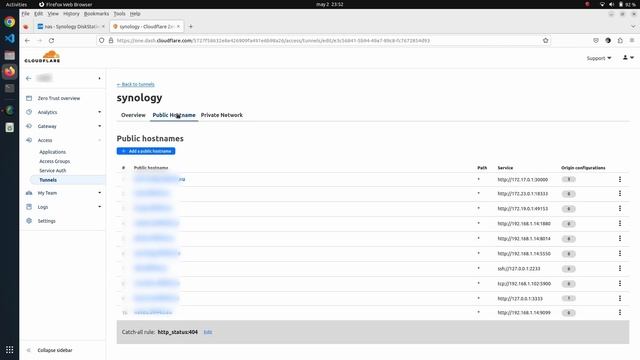Image resolution: width=640 pixels, height=360 pixels.
Task: Open row menu for http://192.168.1.14:9099
Action: pyautogui.click(x=620, y=312)
